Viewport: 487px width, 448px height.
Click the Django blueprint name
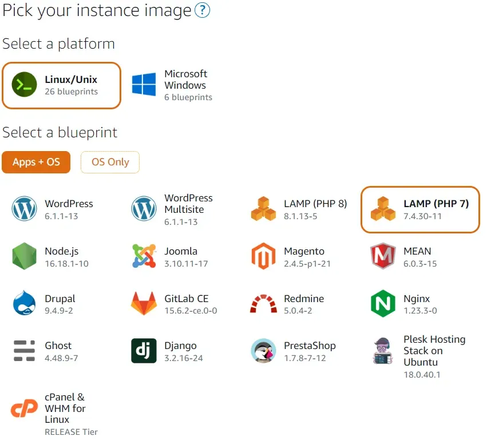pos(180,346)
